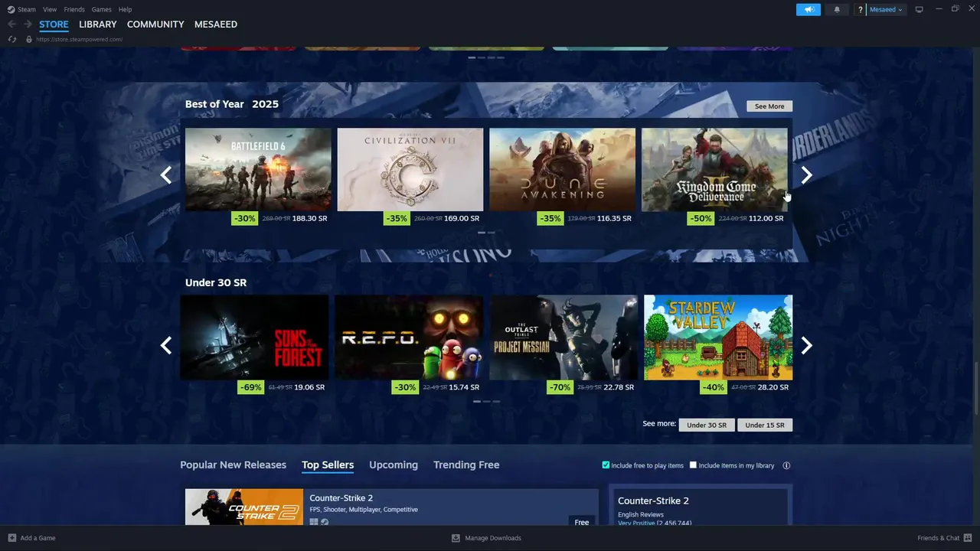Click the question mark help icon
980x551 pixels.
click(861, 9)
